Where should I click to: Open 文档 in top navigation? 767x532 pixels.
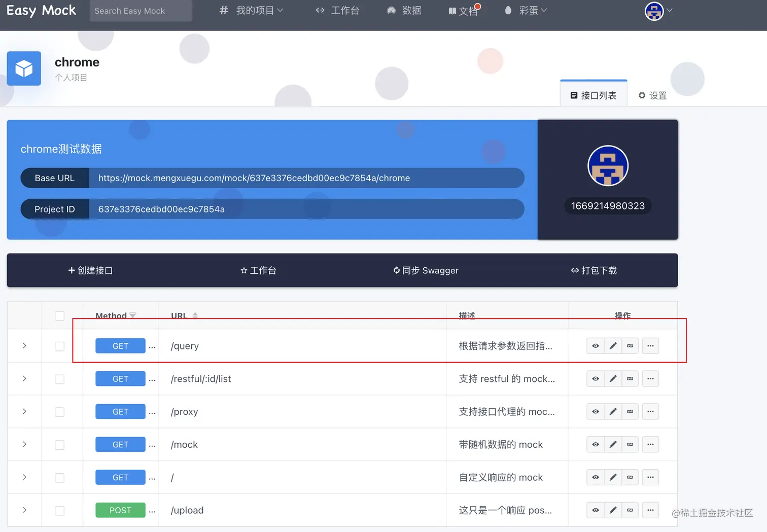(464, 11)
